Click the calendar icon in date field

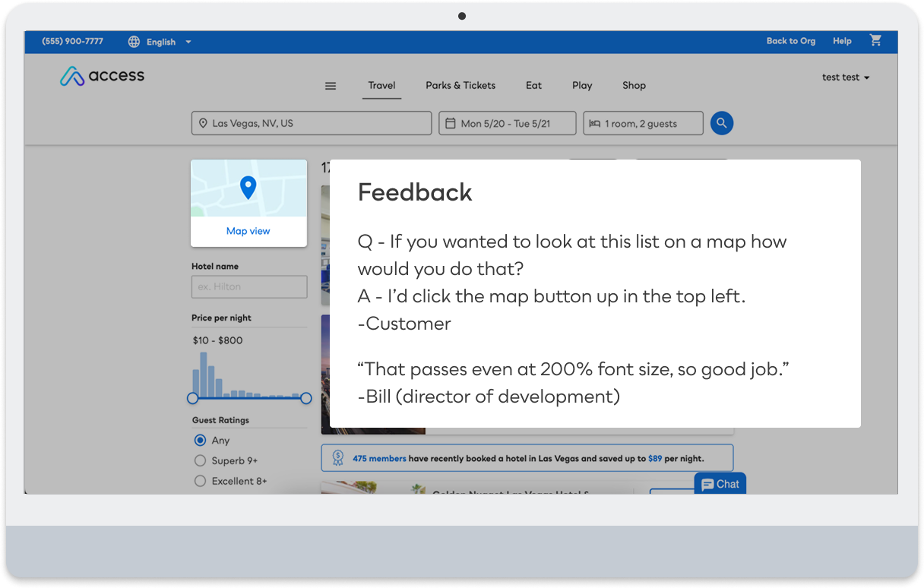tap(450, 123)
